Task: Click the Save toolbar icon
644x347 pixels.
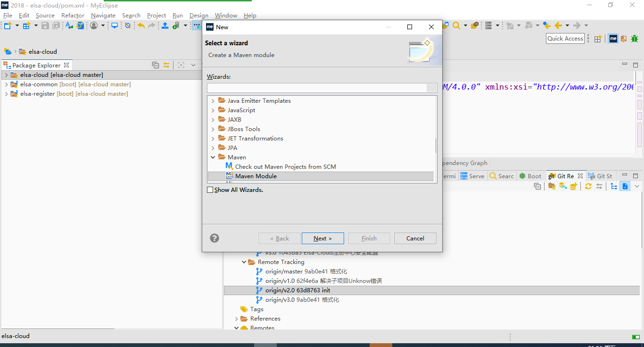Action: (x=45, y=25)
